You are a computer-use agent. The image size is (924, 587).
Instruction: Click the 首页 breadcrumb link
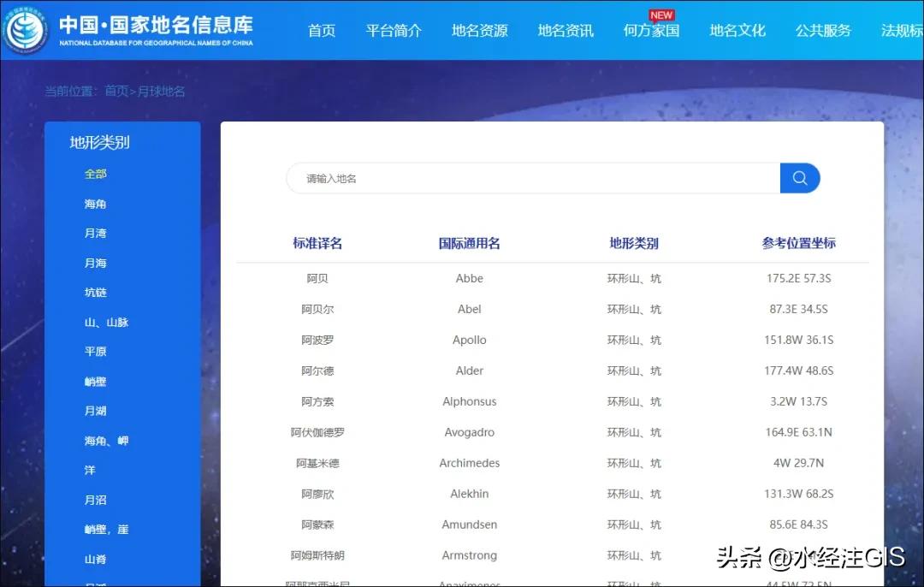click(x=116, y=91)
